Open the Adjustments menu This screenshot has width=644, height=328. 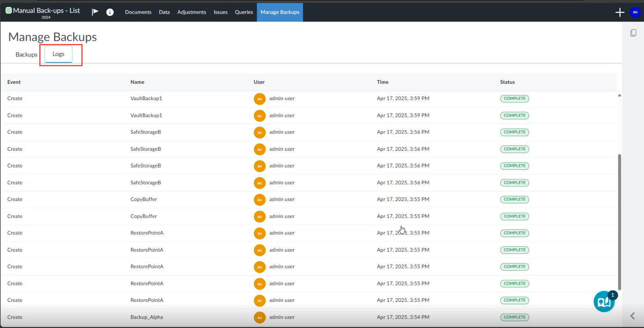[x=192, y=12]
